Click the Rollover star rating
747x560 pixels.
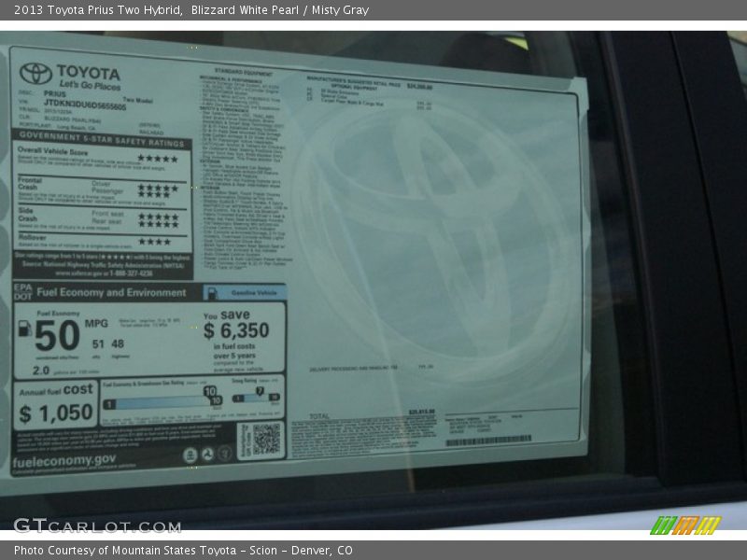155,242
